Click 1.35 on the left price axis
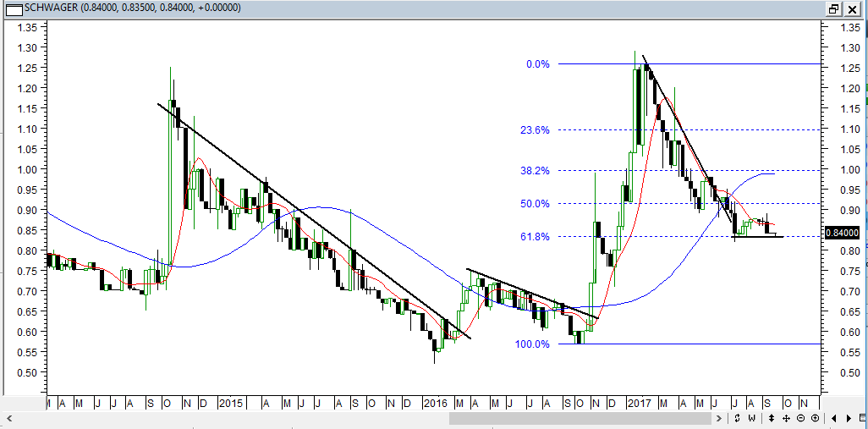The width and height of the screenshot is (868, 429). click(x=27, y=27)
